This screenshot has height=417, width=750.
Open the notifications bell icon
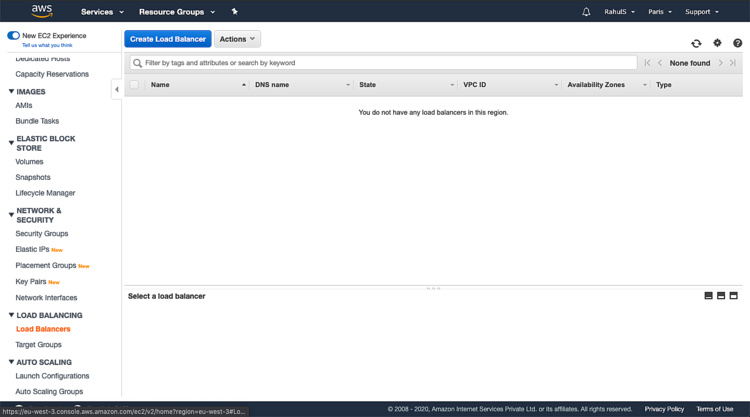[586, 12]
